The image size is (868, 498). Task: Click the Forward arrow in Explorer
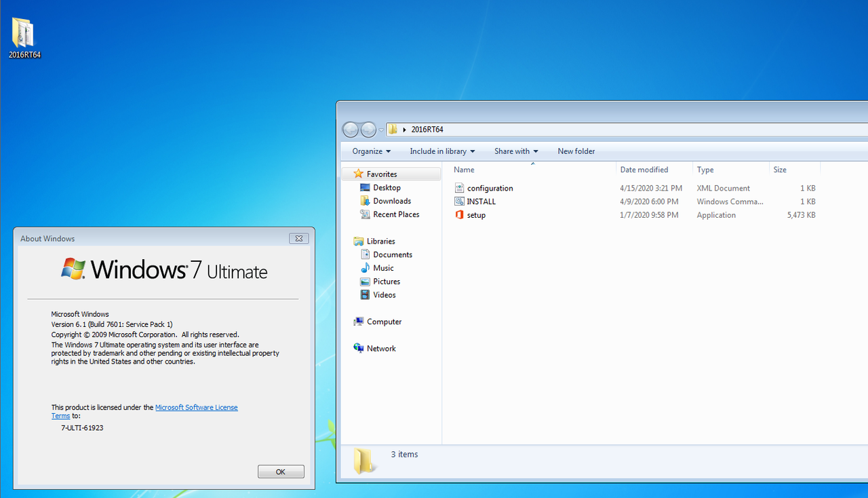[x=368, y=130]
